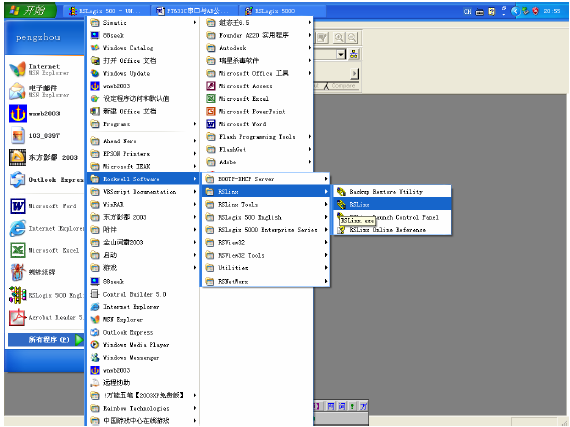Open Windows Messenger
The image size is (570, 427).
(x=143, y=358)
